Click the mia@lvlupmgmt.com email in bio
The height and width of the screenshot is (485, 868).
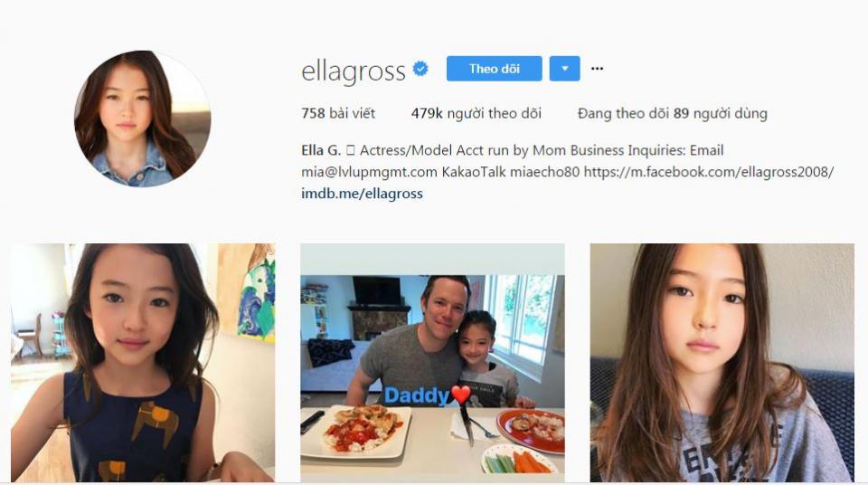pyautogui.click(x=369, y=172)
